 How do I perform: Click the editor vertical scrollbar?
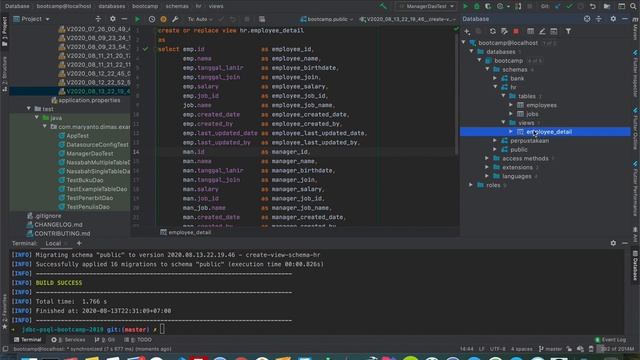457,94
